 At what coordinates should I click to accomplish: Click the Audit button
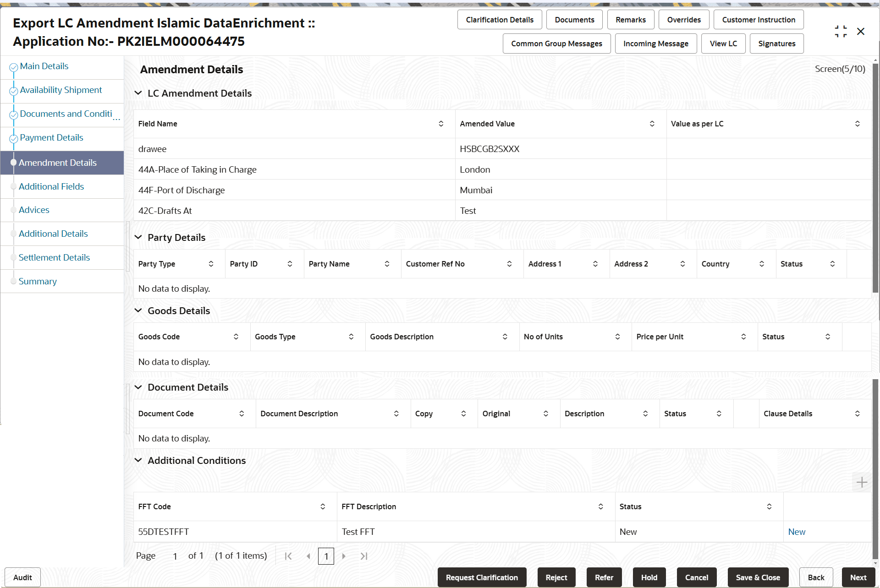coord(22,577)
